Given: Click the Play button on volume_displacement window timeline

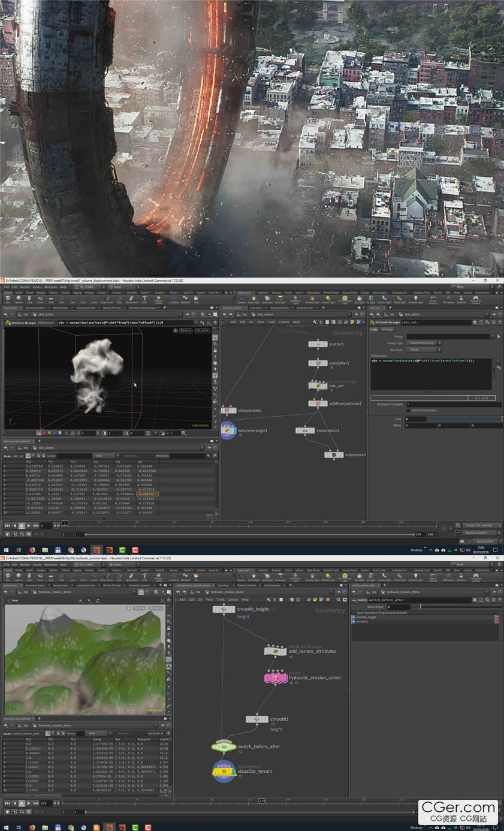Looking at the screenshot, I should (29, 525).
